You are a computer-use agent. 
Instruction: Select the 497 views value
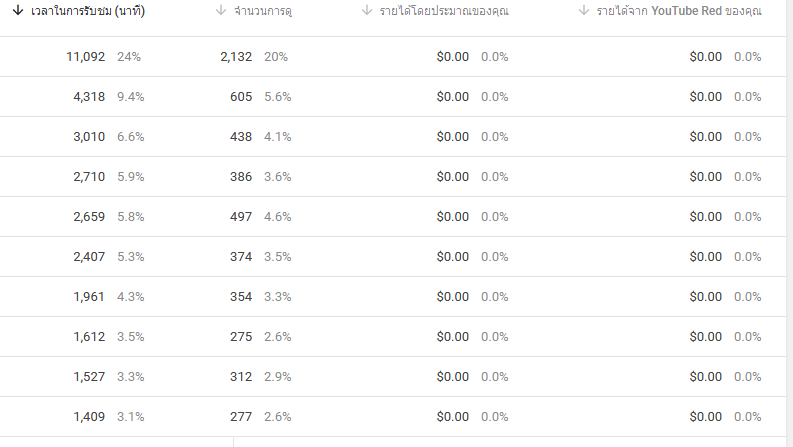pyautogui.click(x=242, y=217)
